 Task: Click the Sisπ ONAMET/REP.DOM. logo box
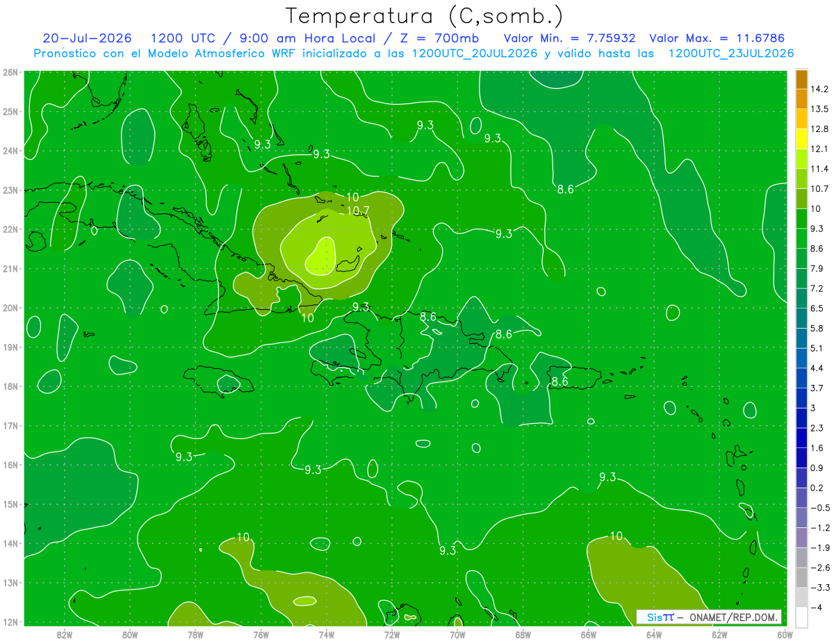pos(709,617)
